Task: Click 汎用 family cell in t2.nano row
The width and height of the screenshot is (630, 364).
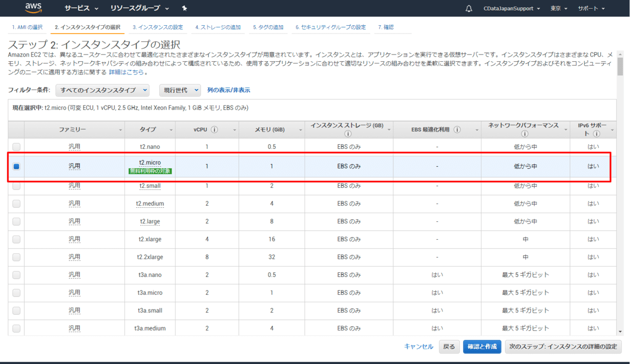Action: (x=75, y=147)
